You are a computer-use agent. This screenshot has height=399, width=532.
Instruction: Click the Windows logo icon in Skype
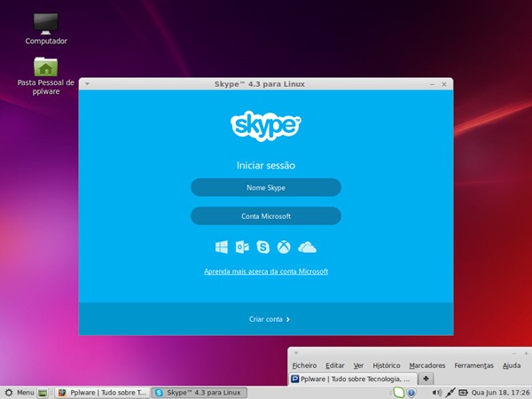coord(222,247)
